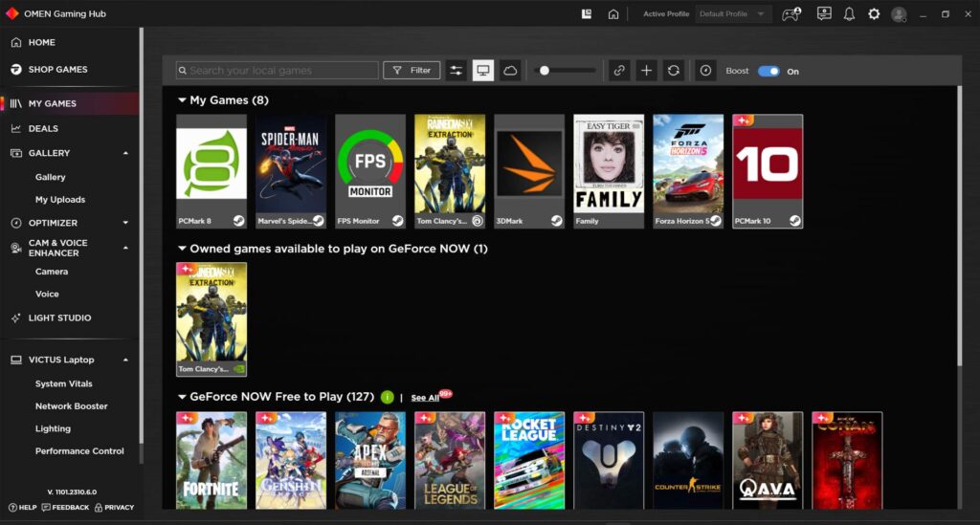980x525 pixels.
Task: Click the clock history icon
Action: 705,71
